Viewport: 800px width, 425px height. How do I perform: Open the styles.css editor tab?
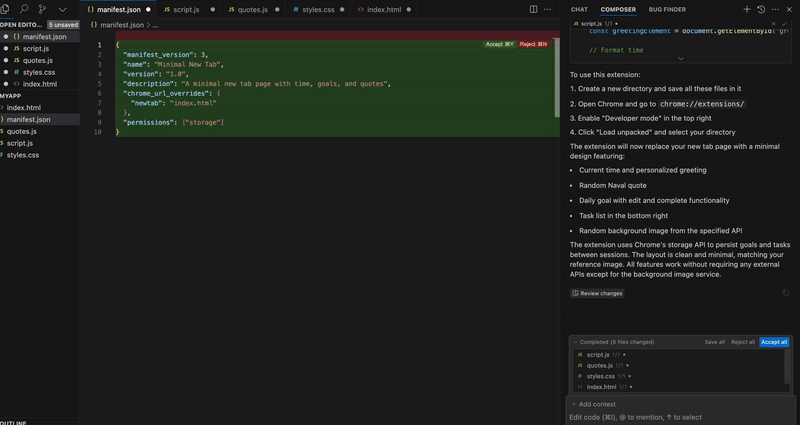coord(316,9)
